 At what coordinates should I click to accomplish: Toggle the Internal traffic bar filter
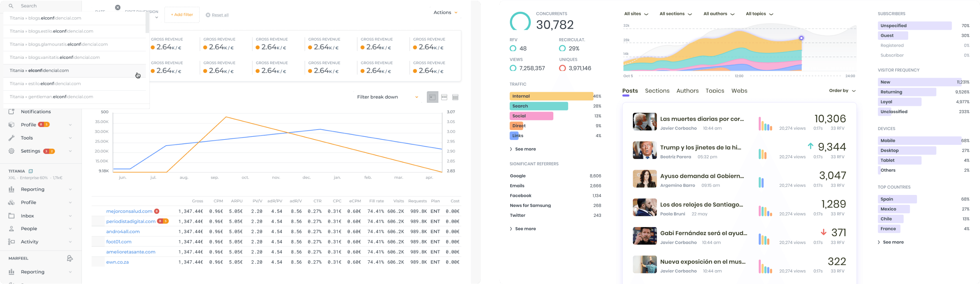pyautogui.click(x=551, y=96)
